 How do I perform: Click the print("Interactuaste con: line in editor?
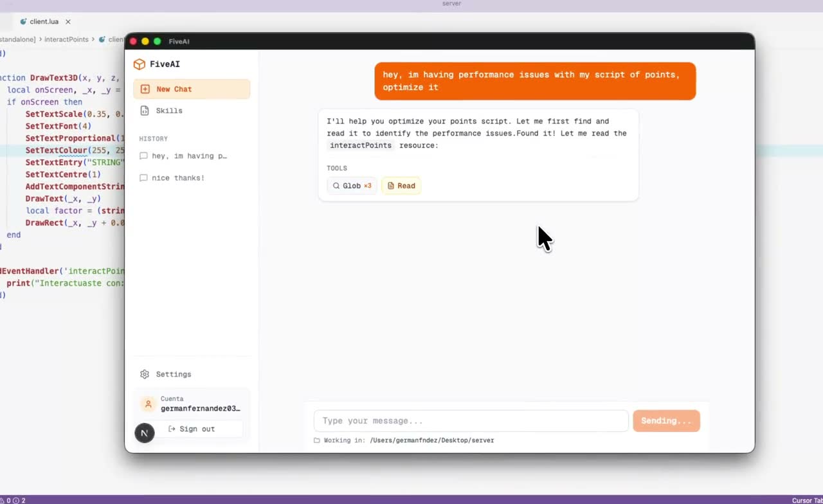pos(65,283)
